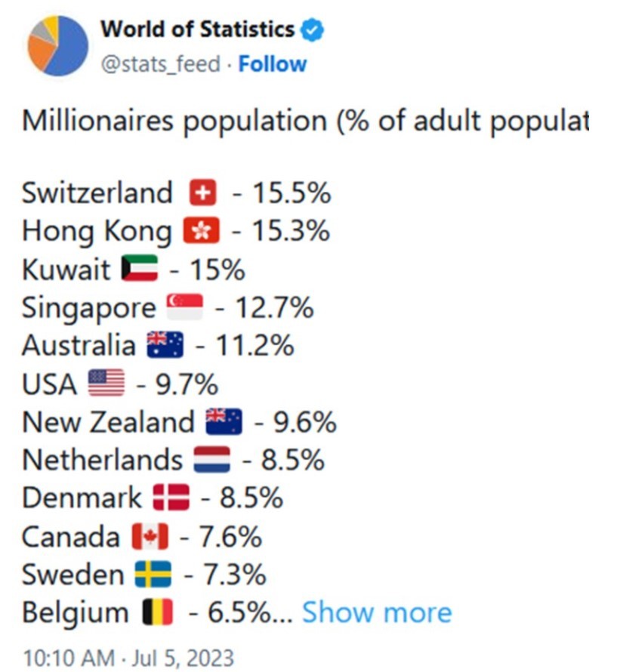This screenshot has width=642, height=672.
Task: Click the Follow link
Action: [x=273, y=64]
